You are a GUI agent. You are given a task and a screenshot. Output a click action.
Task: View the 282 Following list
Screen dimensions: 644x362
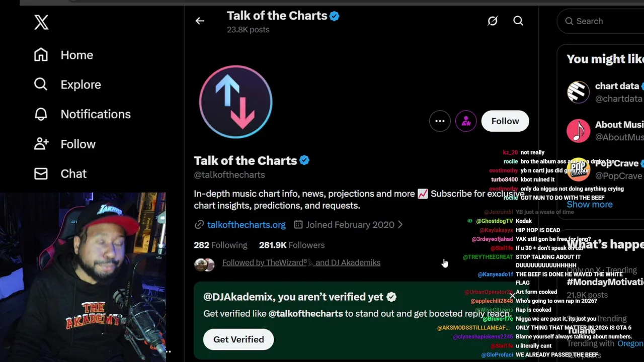(220, 245)
